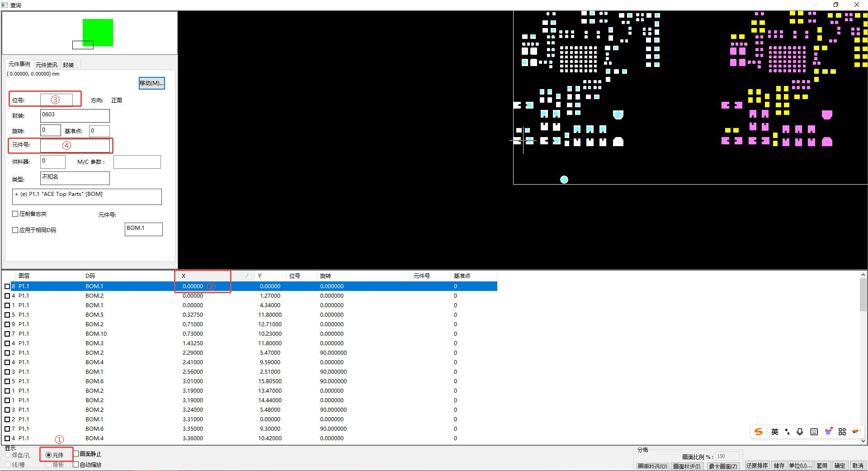This screenshot has height=471, width=868.
Task: Click the Sogou assistant avatar icon
Action: coord(856,432)
